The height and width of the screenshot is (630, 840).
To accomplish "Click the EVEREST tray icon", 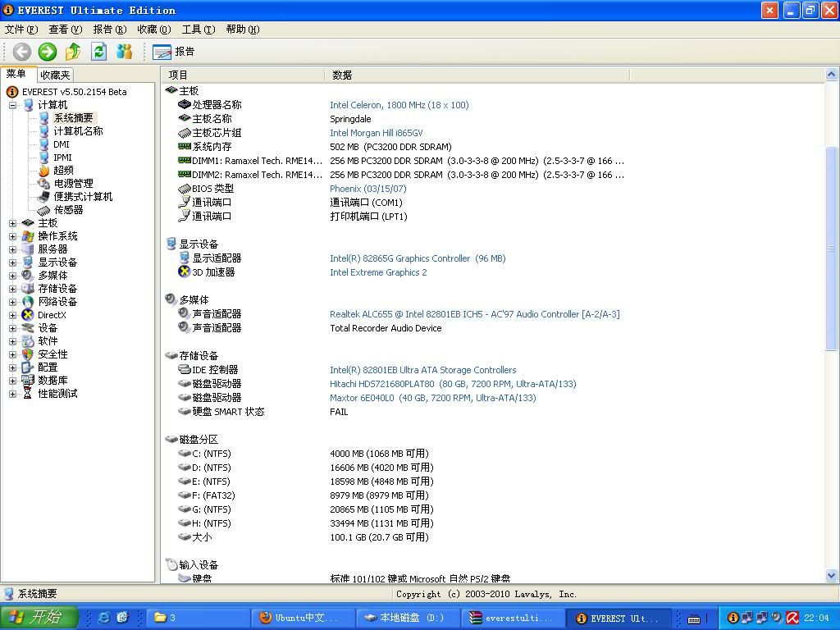I will pos(733,618).
